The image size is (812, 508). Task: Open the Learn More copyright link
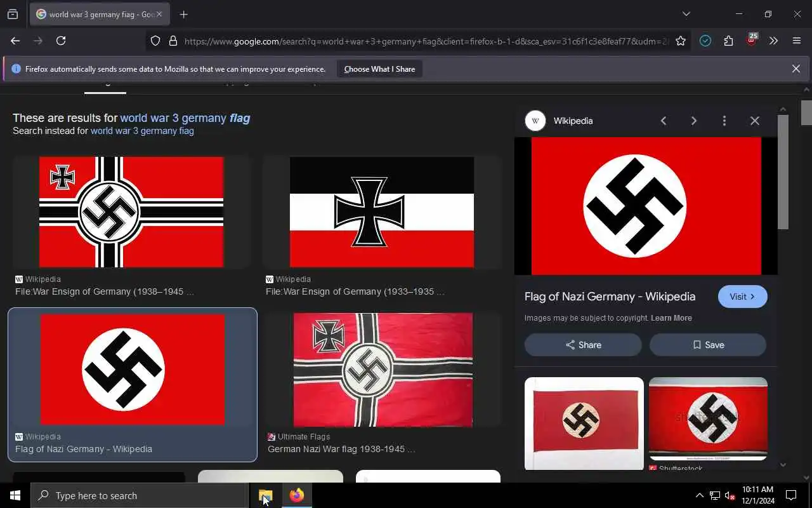point(671,318)
